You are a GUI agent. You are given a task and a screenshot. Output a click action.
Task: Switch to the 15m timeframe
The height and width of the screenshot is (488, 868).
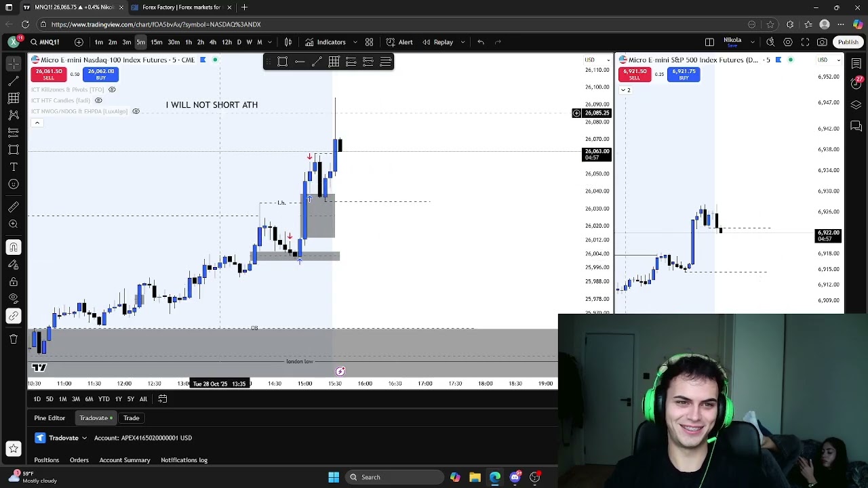(157, 42)
